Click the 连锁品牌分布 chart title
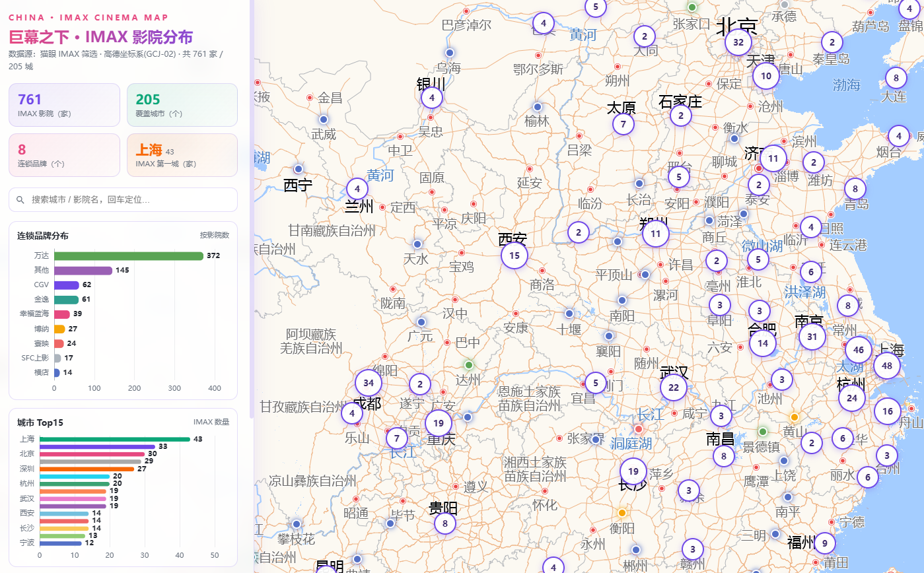The width and height of the screenshot is (924, 573). [x=43, y=236]
